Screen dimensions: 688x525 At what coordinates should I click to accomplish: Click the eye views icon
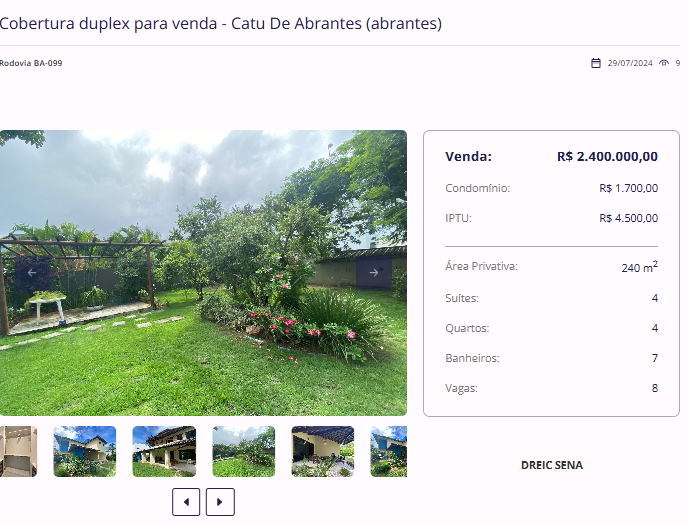pyautogui.click(x=664, y=63)
